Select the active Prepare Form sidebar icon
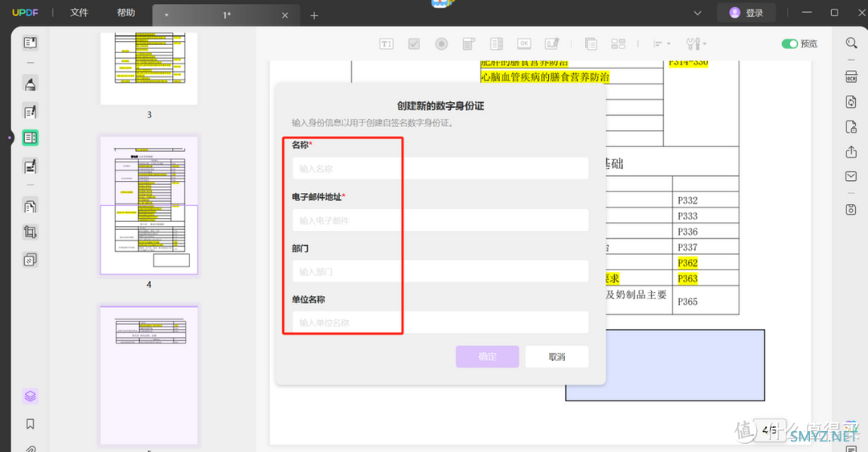This screenshot has height=452, width=868. [x=30, y=138]
